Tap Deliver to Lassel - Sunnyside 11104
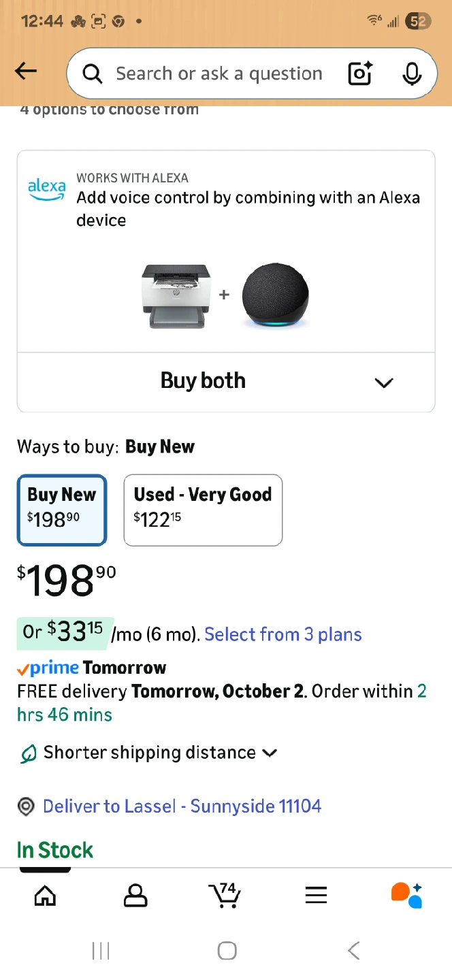452x980 pixels. point(182,806)
